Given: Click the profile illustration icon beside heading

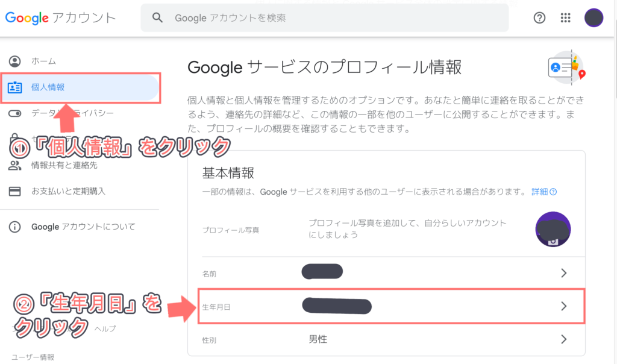Looking at the screenshot, I should [x=566, y=67].
